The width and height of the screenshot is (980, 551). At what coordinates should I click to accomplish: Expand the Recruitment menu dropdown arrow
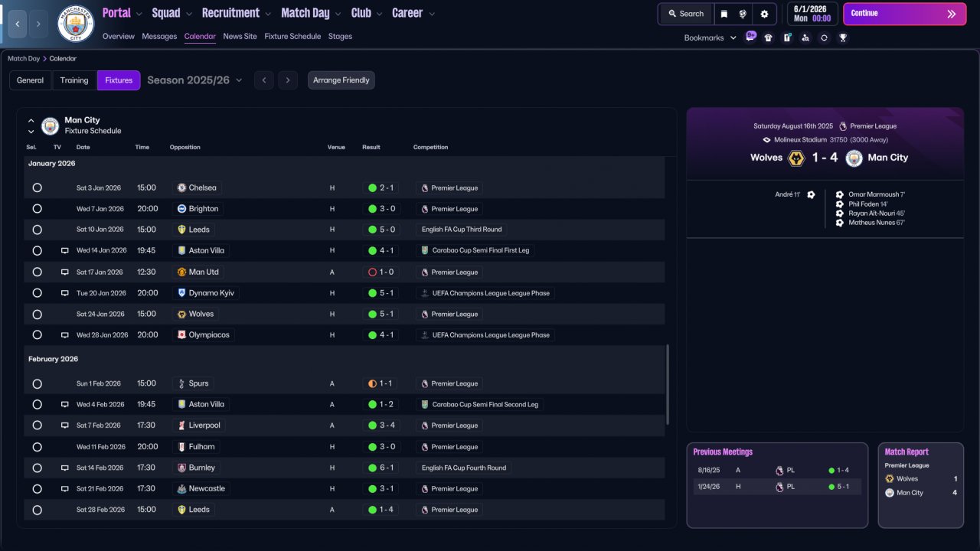coord(267,14)
